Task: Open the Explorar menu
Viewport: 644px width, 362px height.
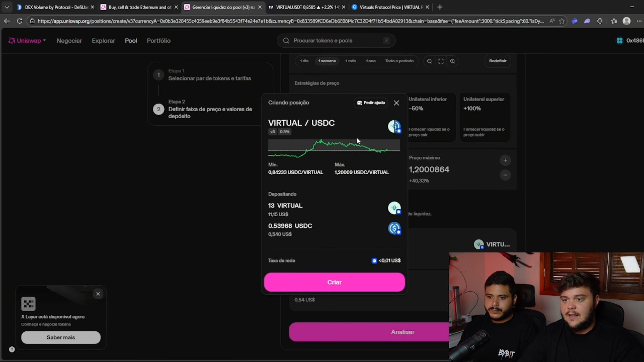Action: coord(103,41)
